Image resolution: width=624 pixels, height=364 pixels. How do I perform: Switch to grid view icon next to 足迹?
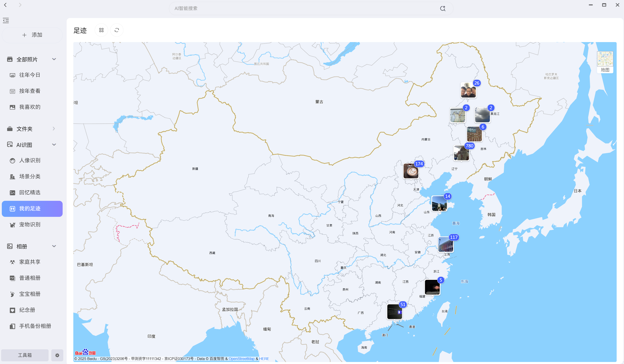(101, 30)
